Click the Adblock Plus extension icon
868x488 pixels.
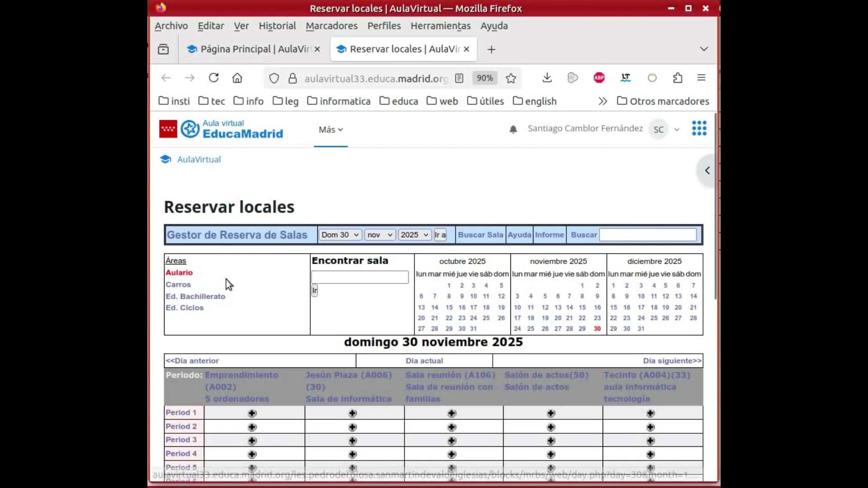click(x=599, y=78)
